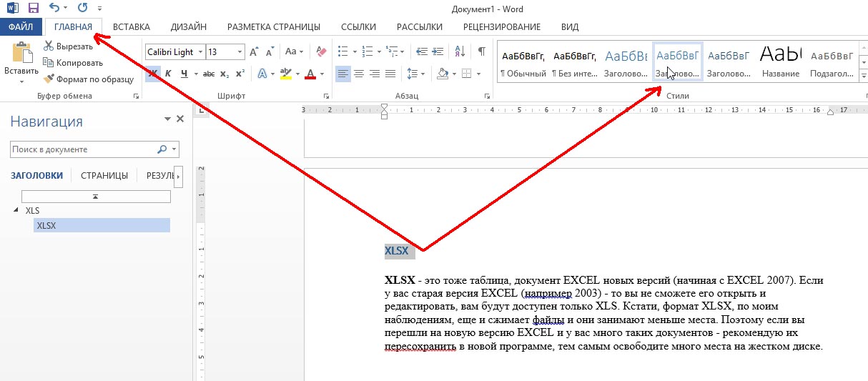Toggle strikethrough abc formatting
Image resolution: width=868 pixels, height=381 pixels.
[x=209, y=74]
